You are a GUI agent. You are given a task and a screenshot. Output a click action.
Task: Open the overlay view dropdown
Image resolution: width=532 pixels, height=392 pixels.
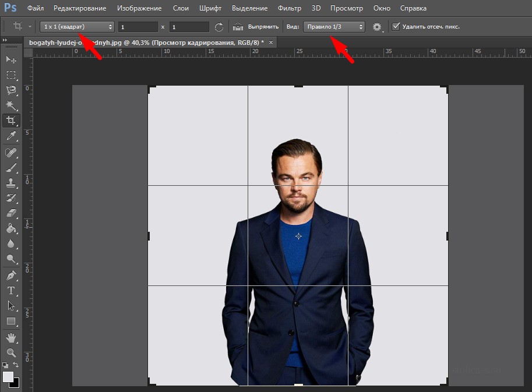pos(334,27)
